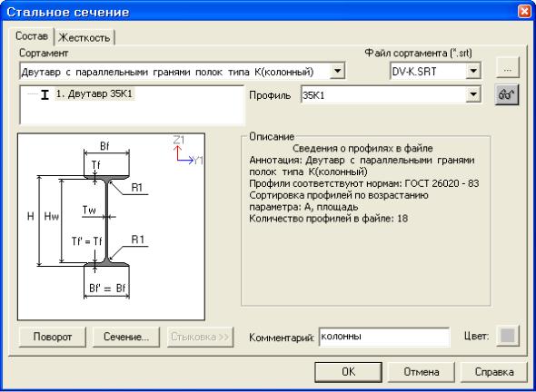Open the DV-K.SRT file dropdown

472,72
